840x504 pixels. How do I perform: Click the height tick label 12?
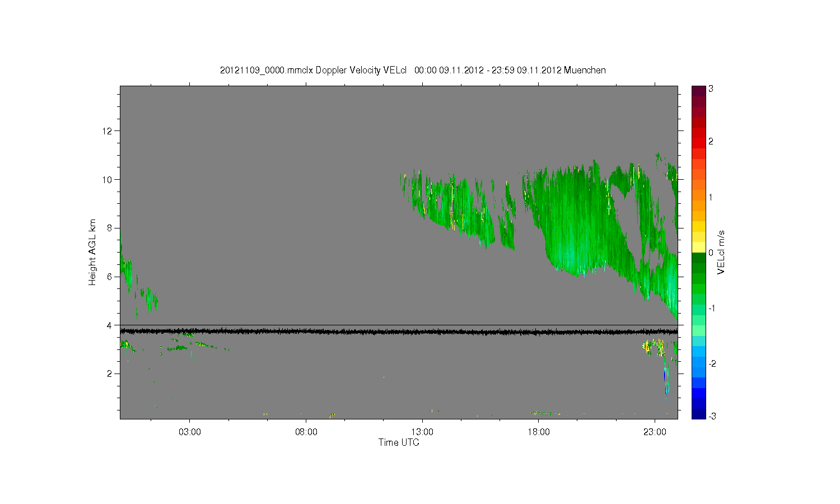coord(108,131)
